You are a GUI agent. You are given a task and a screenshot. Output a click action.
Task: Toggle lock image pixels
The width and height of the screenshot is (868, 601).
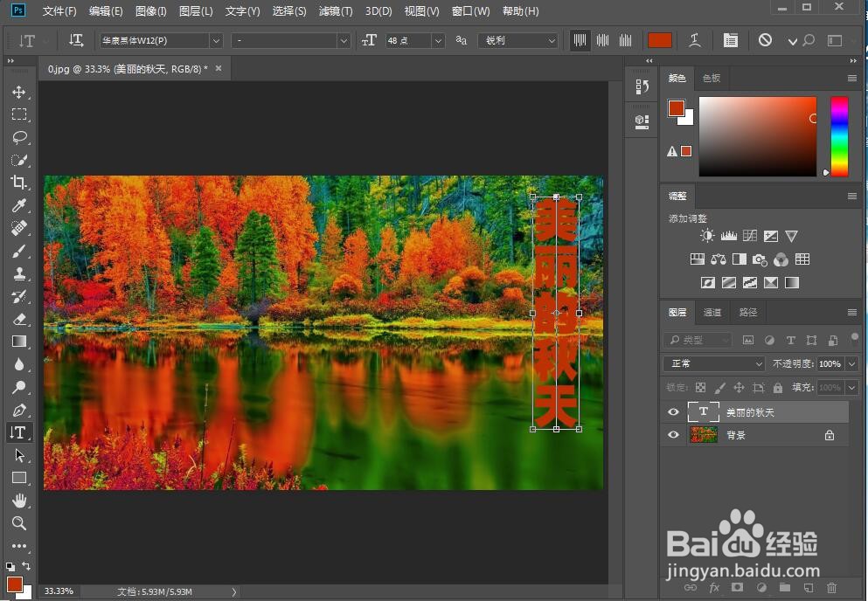(719, 387)
